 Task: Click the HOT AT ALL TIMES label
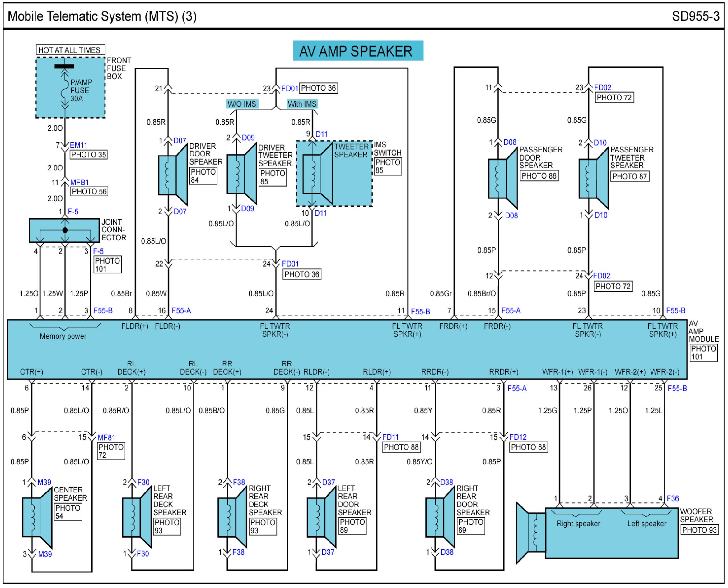point(70,50)
